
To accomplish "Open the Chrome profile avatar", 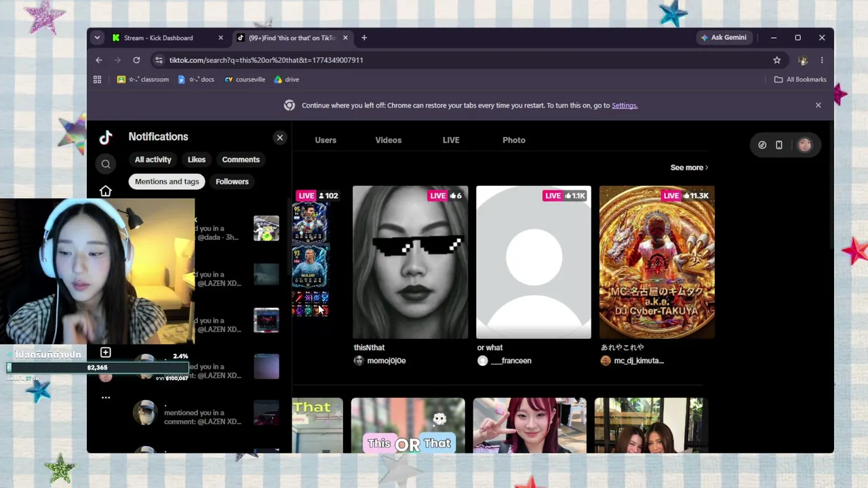I will click(803, 60).
